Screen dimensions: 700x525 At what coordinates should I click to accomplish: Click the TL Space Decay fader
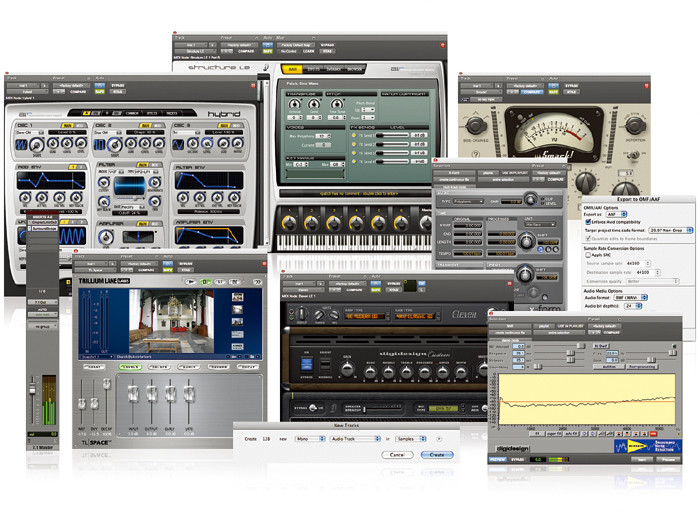[x=107, y=384]
